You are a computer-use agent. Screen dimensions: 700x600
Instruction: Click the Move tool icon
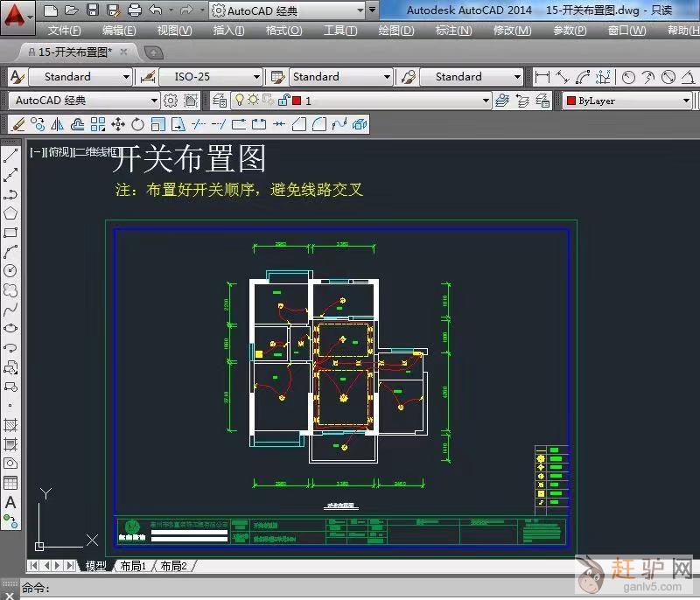pos(118,124)
